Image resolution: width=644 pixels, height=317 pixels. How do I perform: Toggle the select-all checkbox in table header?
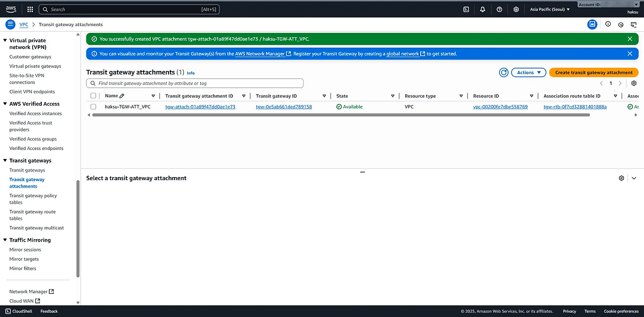(93, 96)
